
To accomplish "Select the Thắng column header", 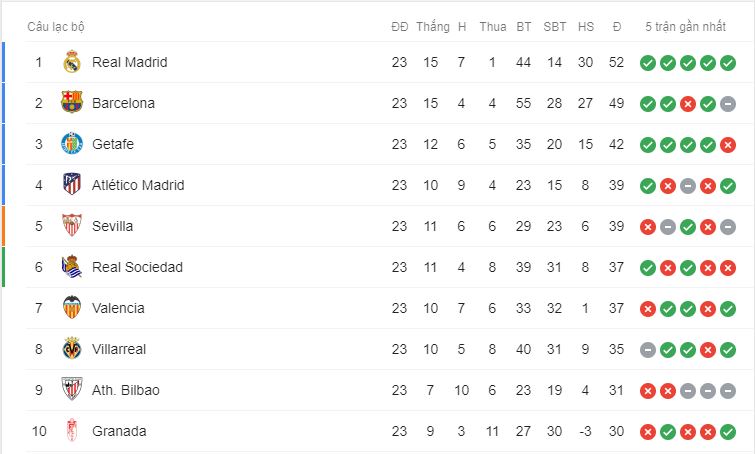I will [x=433, y=26].
